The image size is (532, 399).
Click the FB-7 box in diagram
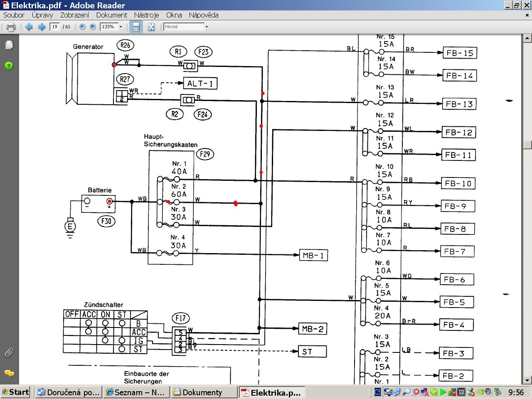[x=457, y=251]
